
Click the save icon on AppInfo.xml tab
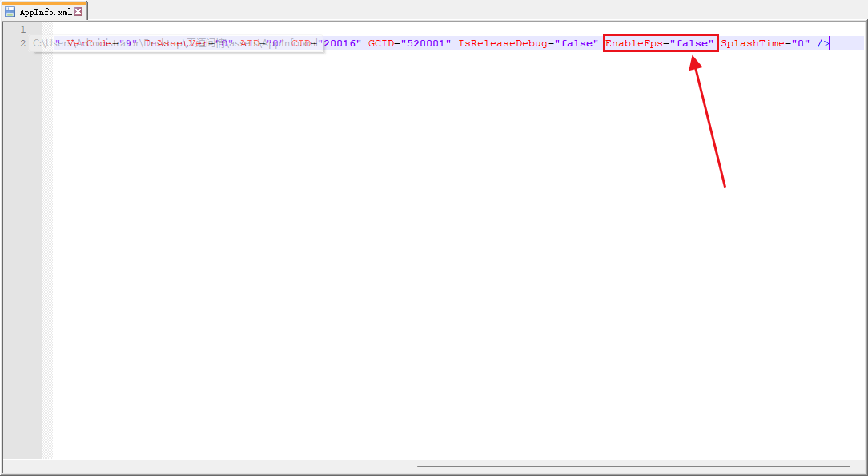(x=10, y=12)
